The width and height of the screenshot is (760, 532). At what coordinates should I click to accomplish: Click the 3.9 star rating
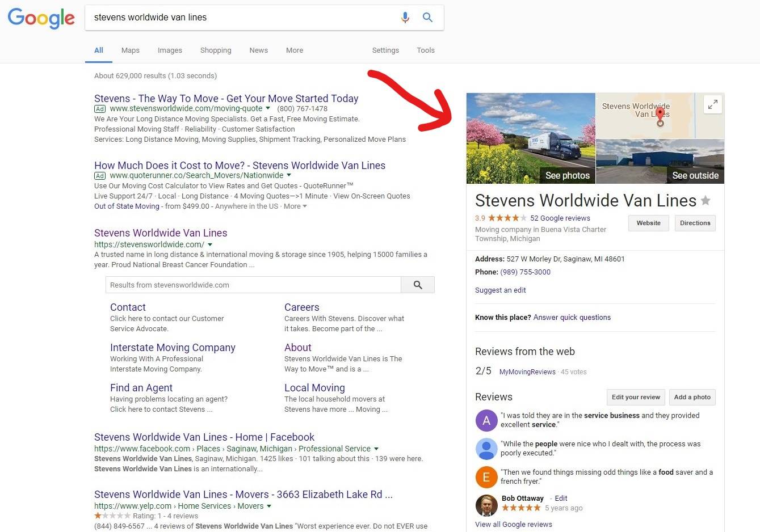tap(501, 218)
